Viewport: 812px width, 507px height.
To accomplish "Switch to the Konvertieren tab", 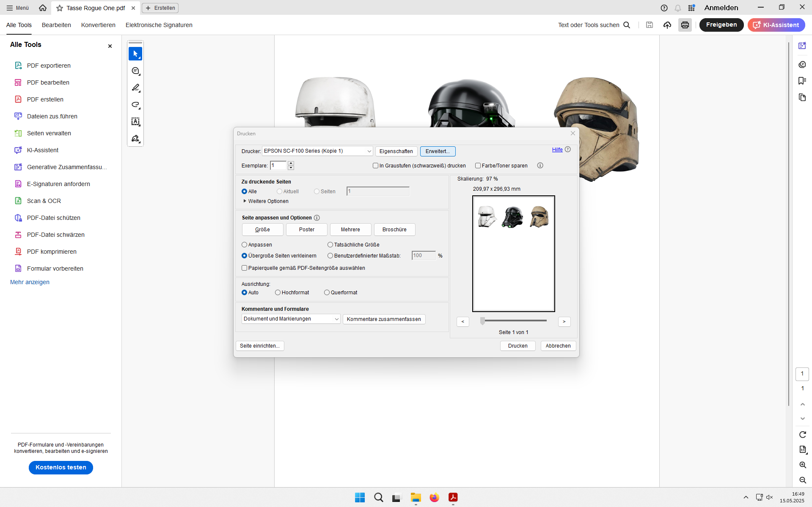I will tap(98, 25).
